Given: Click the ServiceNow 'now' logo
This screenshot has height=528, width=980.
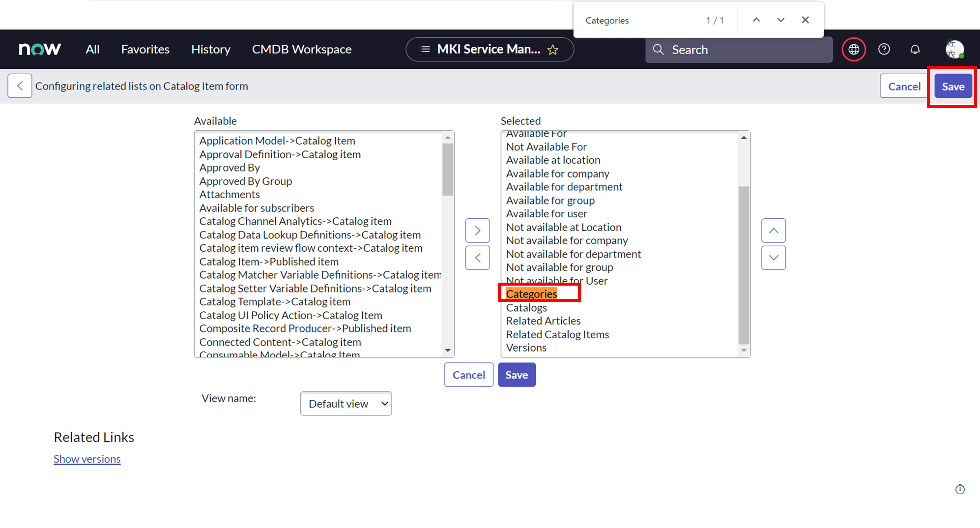Looking at the screenshot, I should 40,49.
